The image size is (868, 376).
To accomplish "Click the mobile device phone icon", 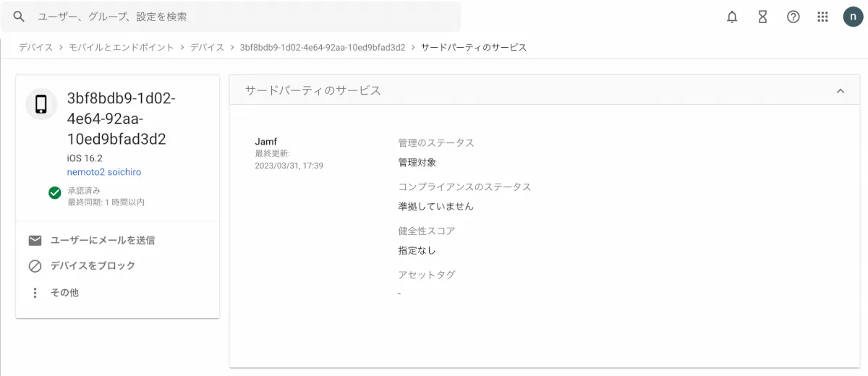I will (x=41, y=104).
